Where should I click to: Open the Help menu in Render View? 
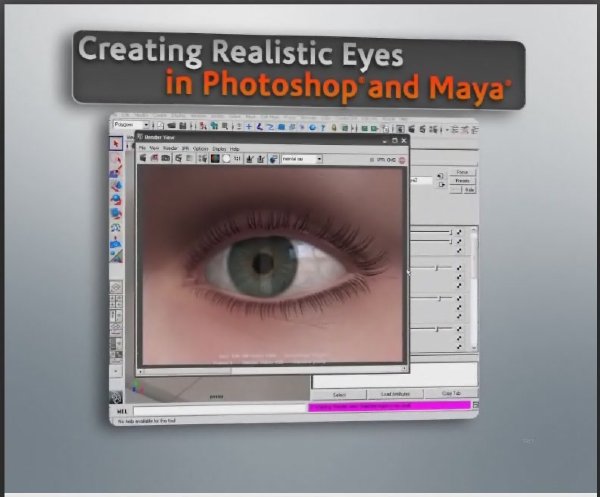pyautogui.click(x=235, y=149)
